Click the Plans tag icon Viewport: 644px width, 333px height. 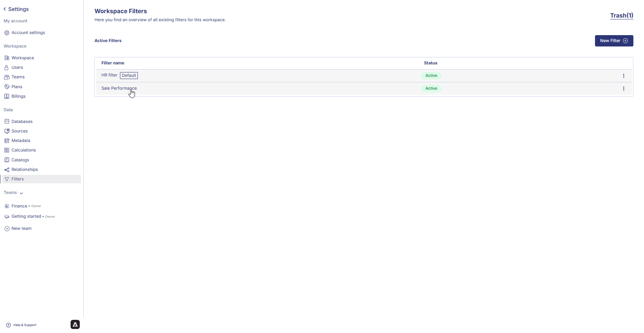[7, 87]
